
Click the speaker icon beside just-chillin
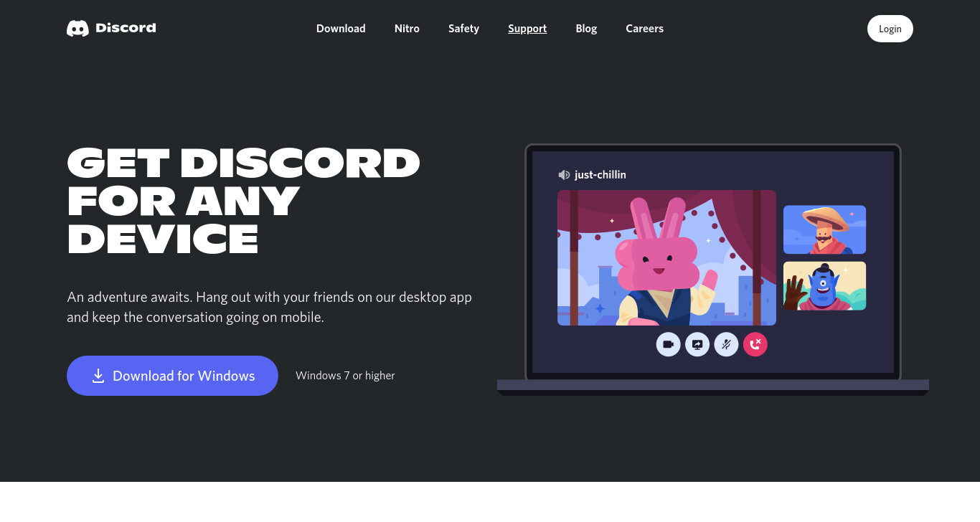tap(564, 175)
